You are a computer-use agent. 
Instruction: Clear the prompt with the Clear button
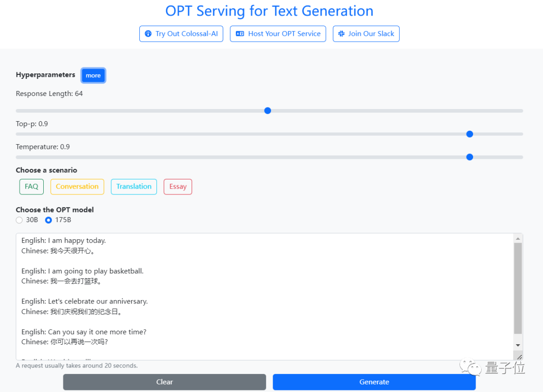164,382
